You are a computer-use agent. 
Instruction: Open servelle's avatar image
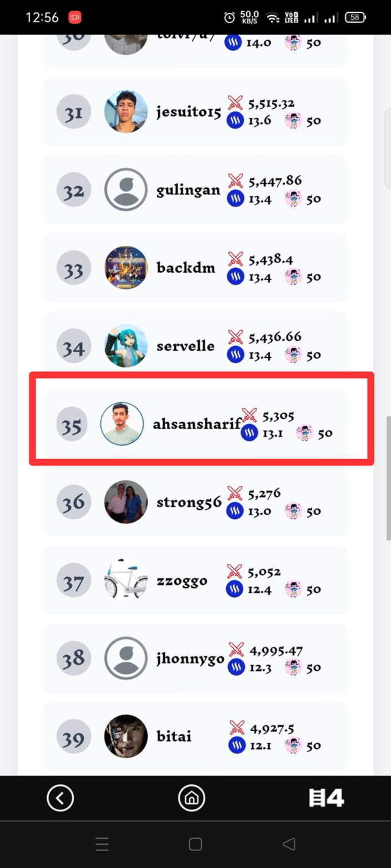coord(126,346)
